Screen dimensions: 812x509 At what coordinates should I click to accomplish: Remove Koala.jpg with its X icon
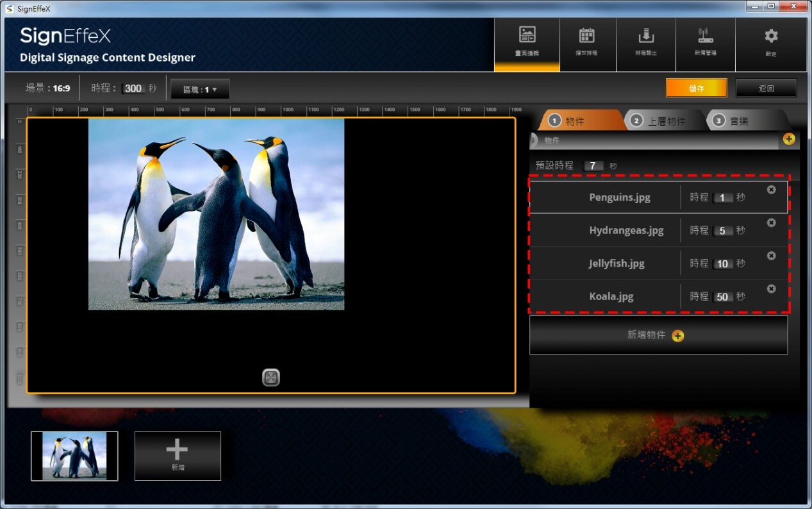pos(771,289)
